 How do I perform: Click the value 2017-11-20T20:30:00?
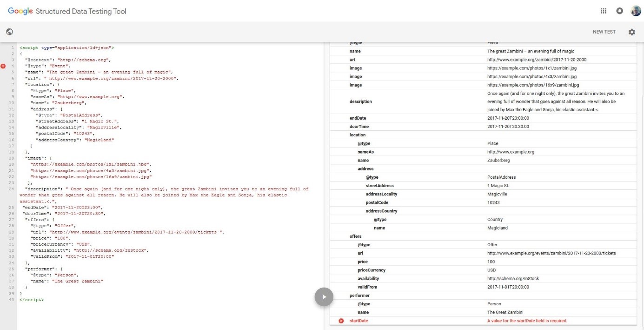click(x=508, y=127)
